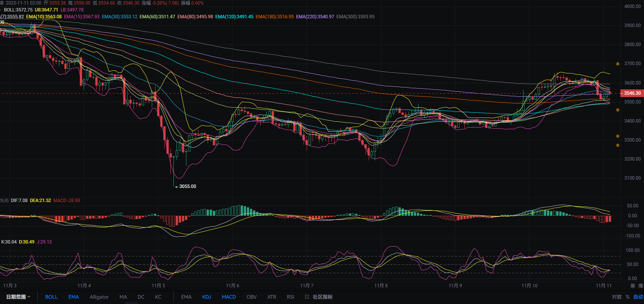The width and height of the screenshot is (644, 304).
Task: Select the Alligator indicator
Action: [99, 297]
